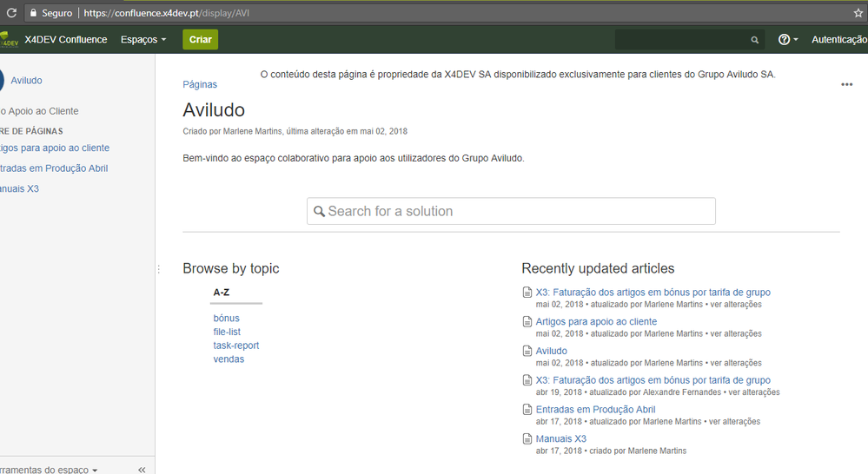868x474 pixels.
Task: Open Manuais X3 recently updated article
Action: (x=560, y=438)
